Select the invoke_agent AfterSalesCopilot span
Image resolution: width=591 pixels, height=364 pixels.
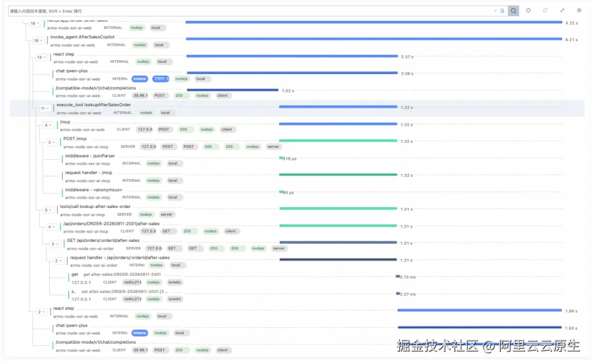82,37
